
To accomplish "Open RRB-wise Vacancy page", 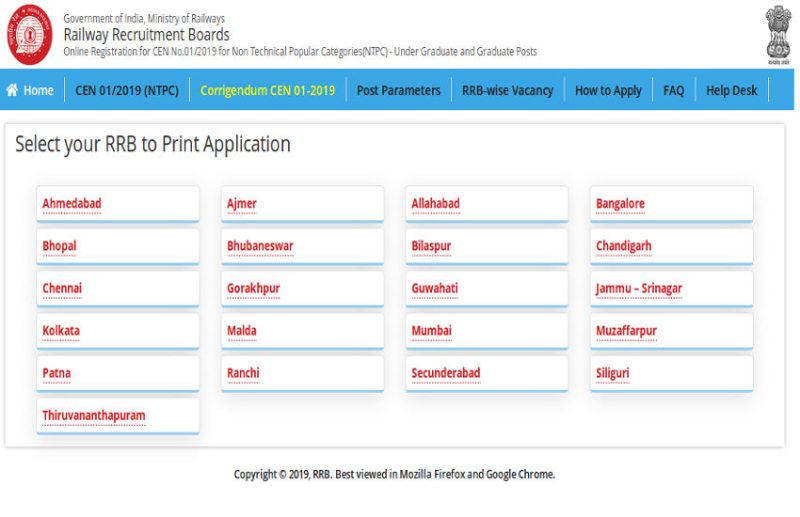I will coord(508,90).
